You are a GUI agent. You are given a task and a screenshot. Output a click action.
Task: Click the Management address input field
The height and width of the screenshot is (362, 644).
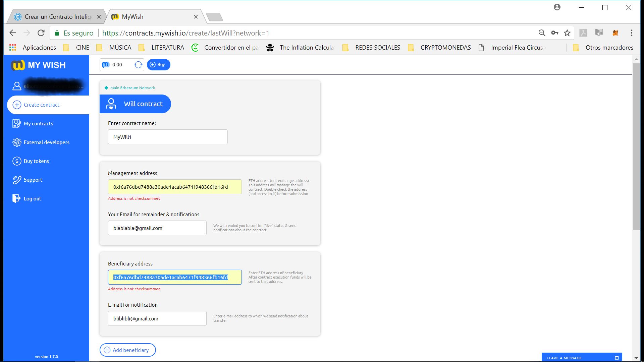tap(175, 187)
